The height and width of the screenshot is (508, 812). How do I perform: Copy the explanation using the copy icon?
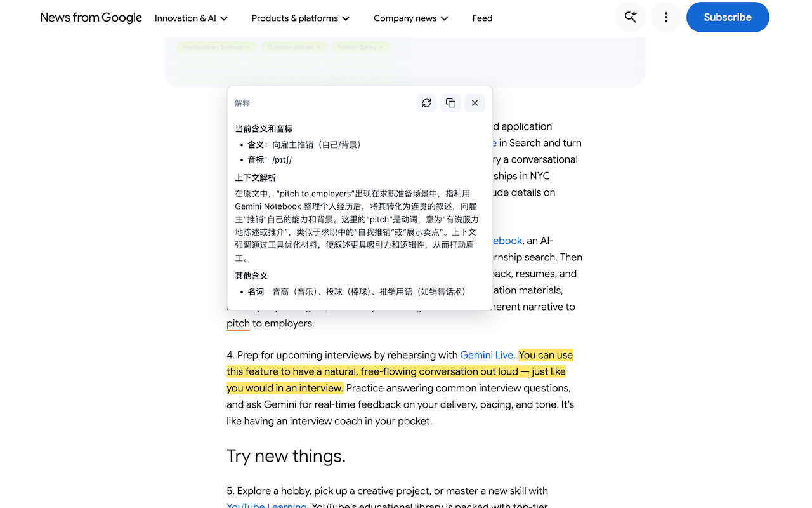pos(450,103)
